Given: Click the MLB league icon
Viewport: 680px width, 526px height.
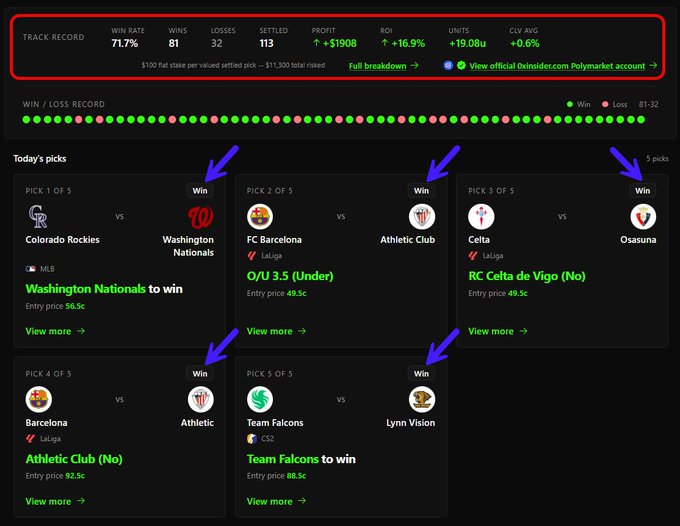Looking at the screenshot, I should click(x=31, y=269).
